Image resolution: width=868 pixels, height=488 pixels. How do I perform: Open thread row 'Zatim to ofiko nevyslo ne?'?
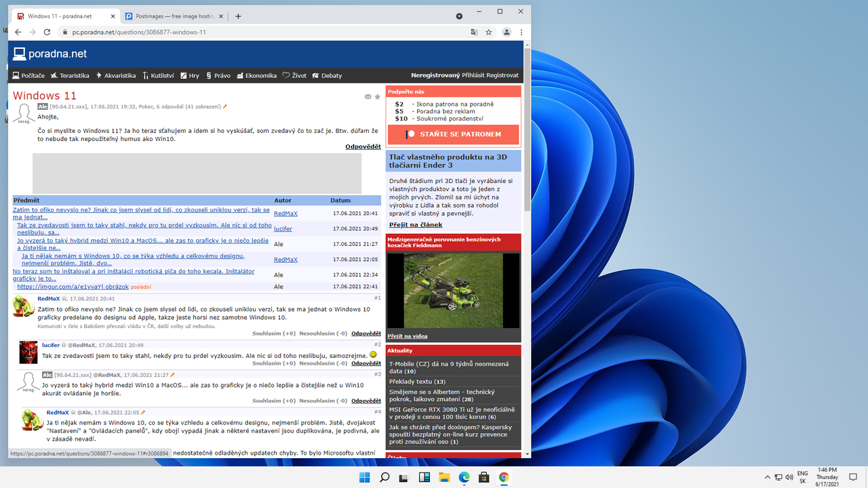(141, 213)
